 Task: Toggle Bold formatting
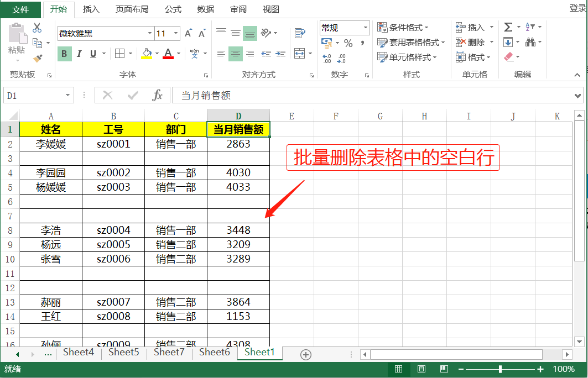click(x=65, y=54)
